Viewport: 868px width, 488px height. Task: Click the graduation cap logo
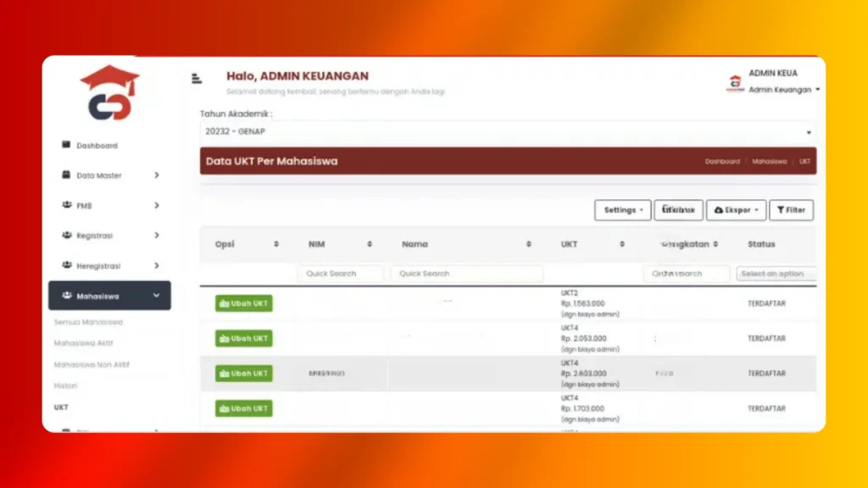click(x=109, y=92)
